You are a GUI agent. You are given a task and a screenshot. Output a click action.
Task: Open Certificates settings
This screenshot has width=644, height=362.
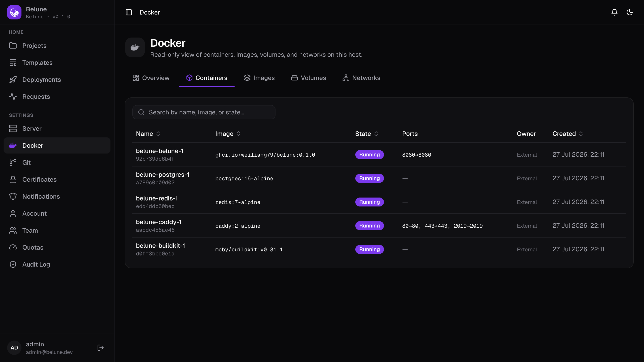click(x=57, y=179)
